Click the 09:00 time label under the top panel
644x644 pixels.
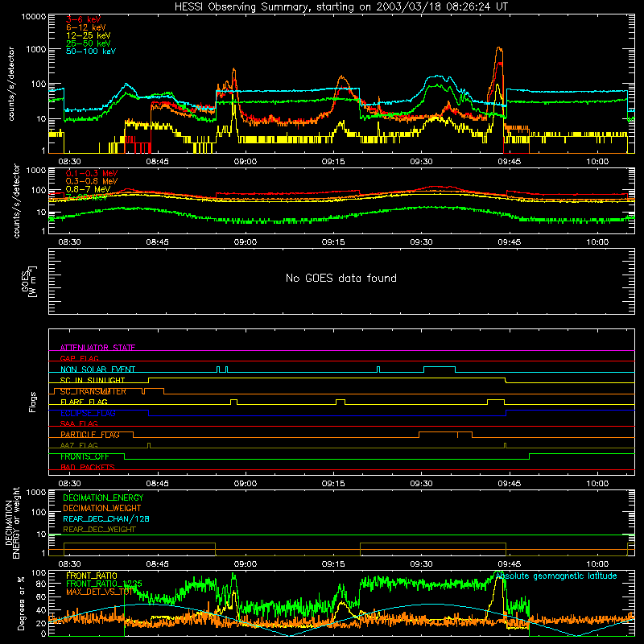[x=246, y=162]
